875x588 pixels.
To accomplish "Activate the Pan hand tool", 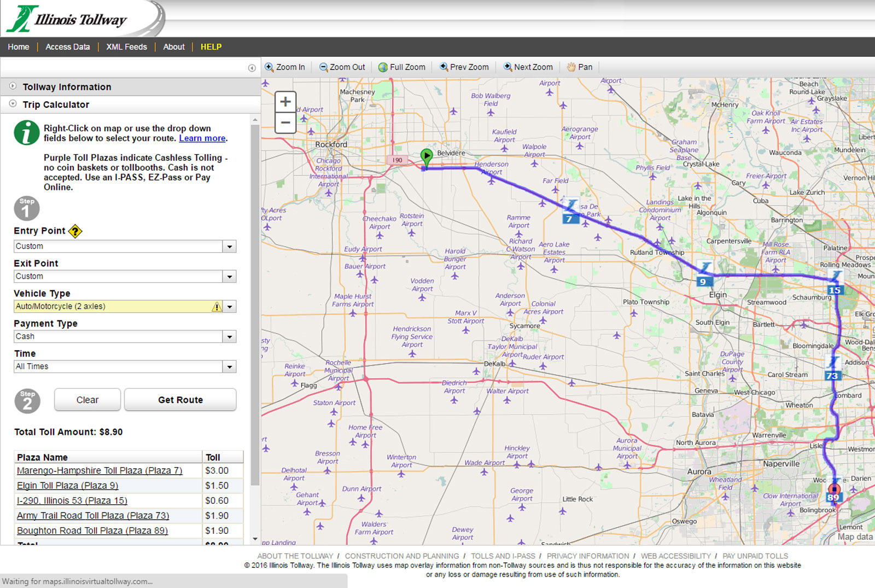I will point(580,67).
